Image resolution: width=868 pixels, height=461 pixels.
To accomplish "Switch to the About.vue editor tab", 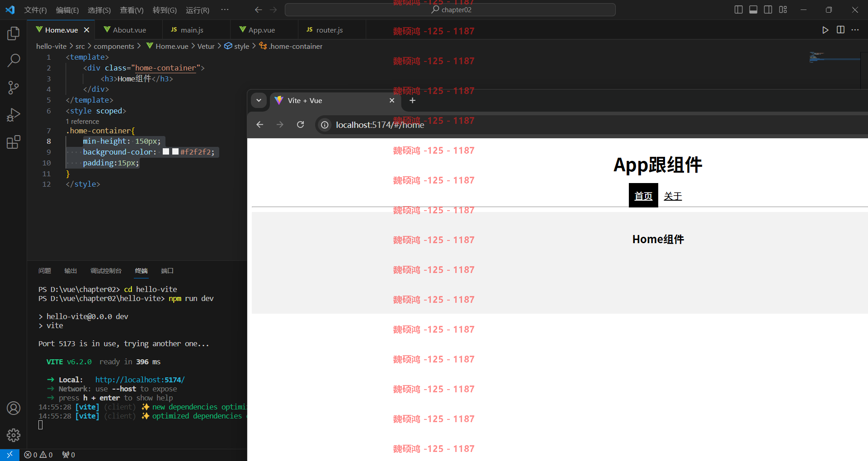I will (x=129, y=30).
